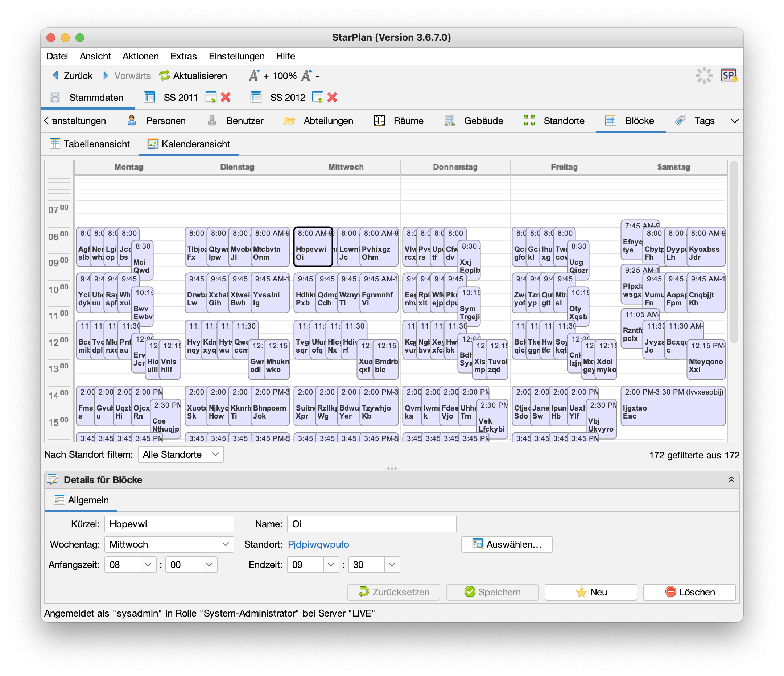This screenshot has height=676, width=784.
Task: Collapse the Details für Blöcke panel
Action: pyautogui.click(x=731, y=480)
